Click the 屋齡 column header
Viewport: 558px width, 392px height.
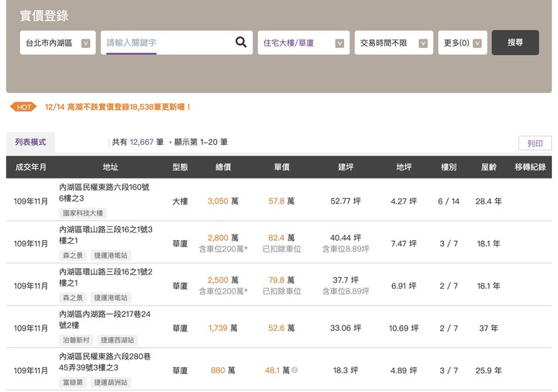coord(488,167)
